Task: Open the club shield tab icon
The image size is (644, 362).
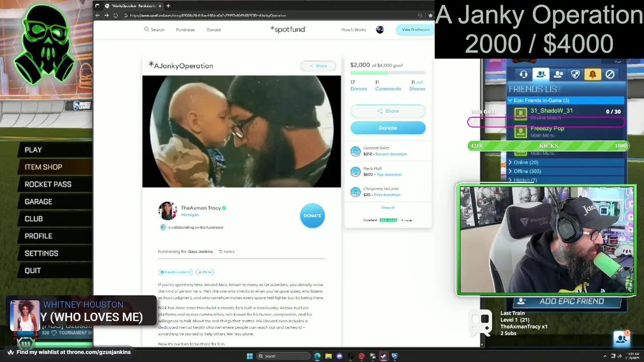Action: pyautogui.click(x=576, y=74)
